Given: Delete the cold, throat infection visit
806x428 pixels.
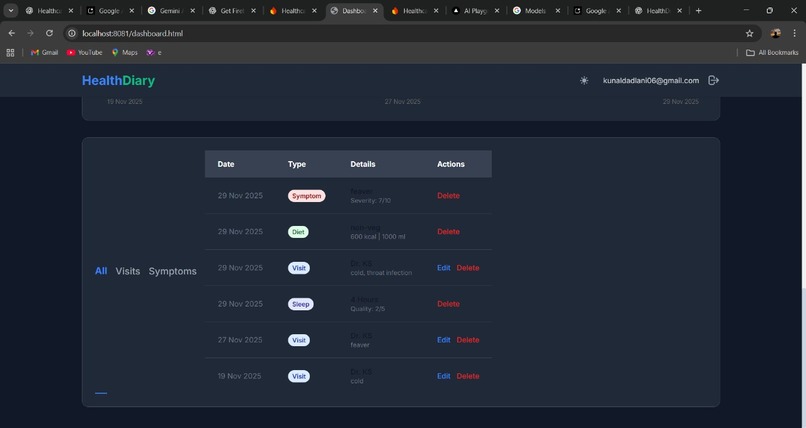Looking at the screenshot, I should tap(468, 268).
